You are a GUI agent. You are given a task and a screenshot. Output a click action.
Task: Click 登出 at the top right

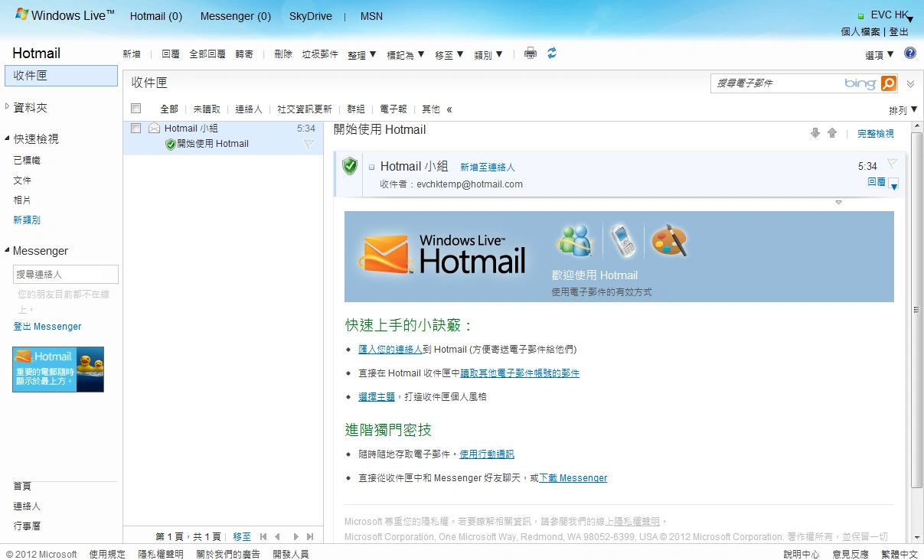click(899, 32)
